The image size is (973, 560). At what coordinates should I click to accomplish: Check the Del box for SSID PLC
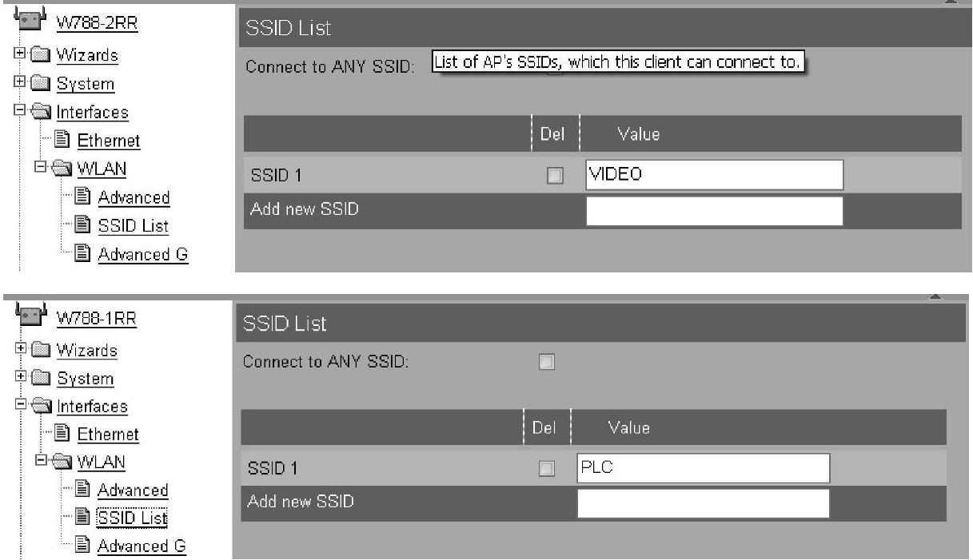click(x=545, y=469)
